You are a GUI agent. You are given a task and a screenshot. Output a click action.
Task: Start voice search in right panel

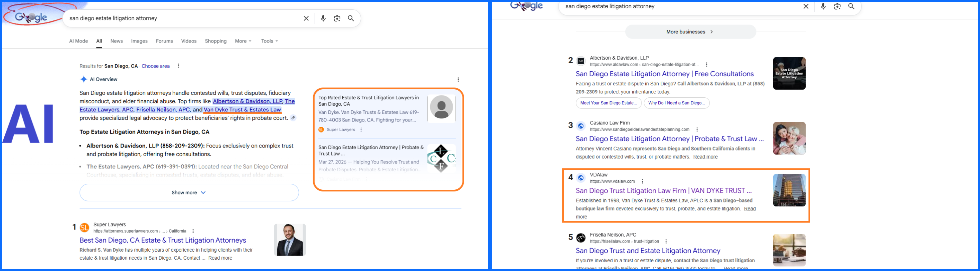[823, 6]
